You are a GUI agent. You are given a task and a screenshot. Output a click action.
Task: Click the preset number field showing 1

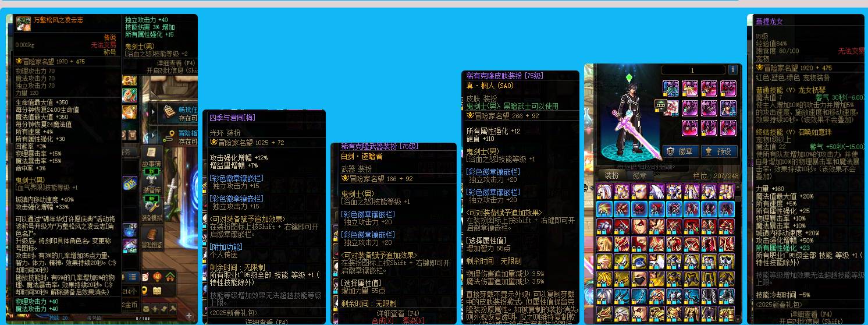point(692,70)
